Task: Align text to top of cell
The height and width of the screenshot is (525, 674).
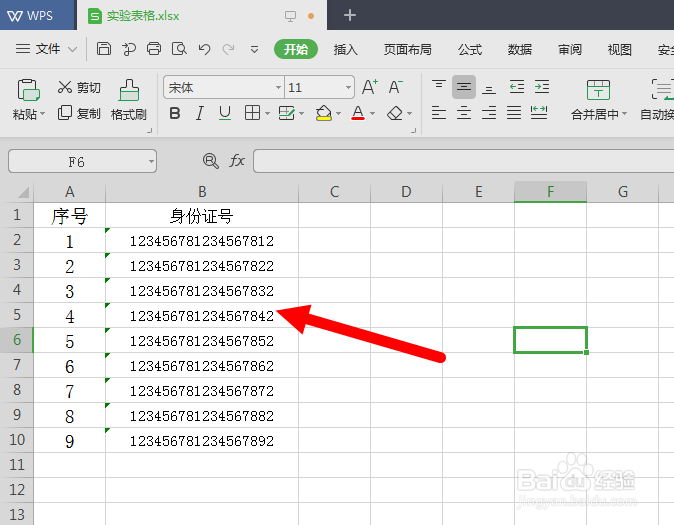Action: pyautogui.click(x=438, y=86)
